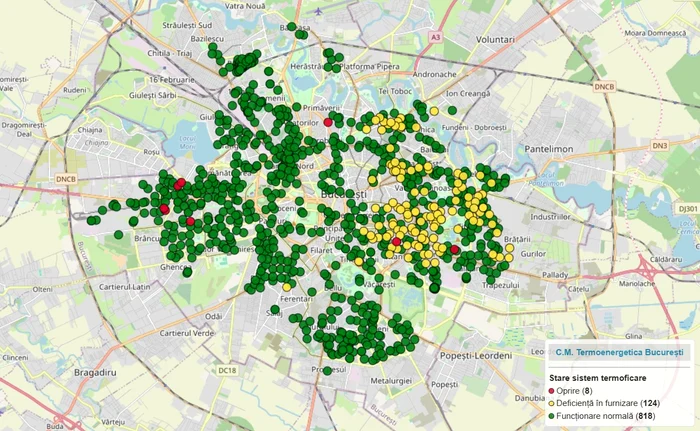The width and height of the screenshot is (700, 431).
Task: Click the A3 motorway shield
Action: 435,37
